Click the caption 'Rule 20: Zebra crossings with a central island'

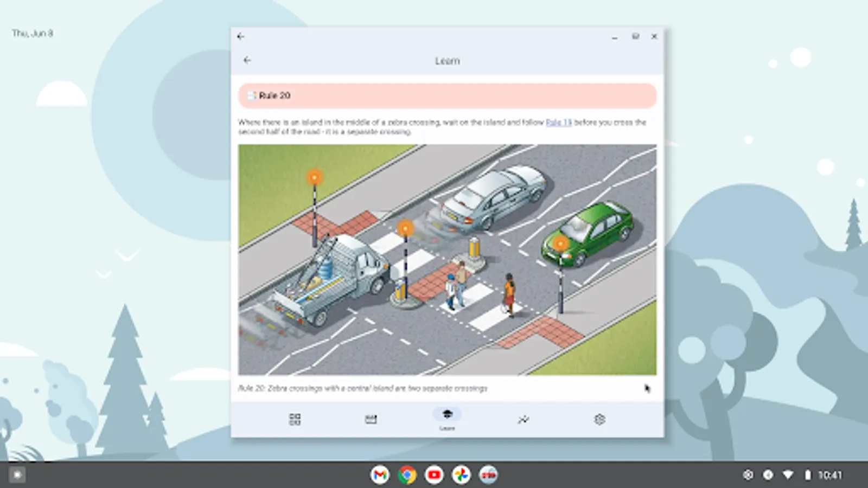[362, 388]
